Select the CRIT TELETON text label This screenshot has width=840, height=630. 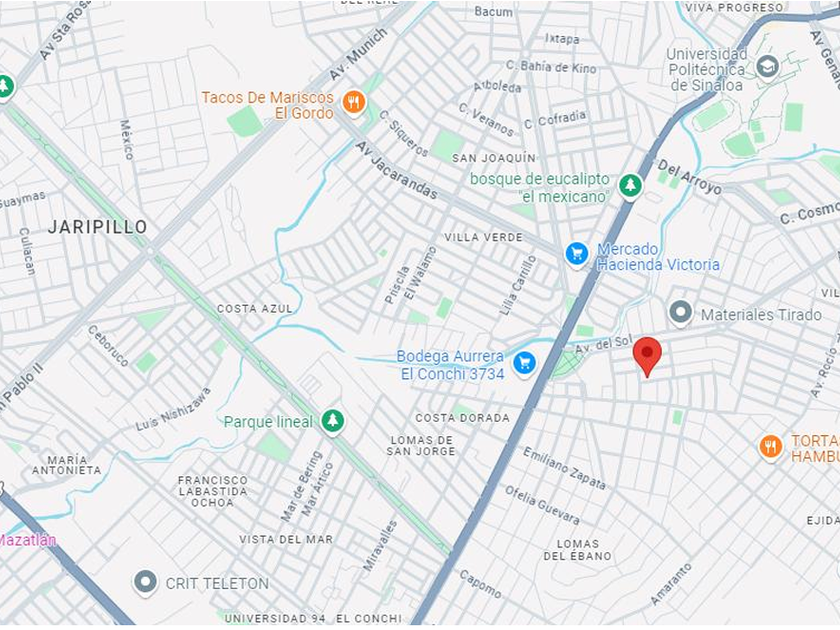[x=218, y=583]
